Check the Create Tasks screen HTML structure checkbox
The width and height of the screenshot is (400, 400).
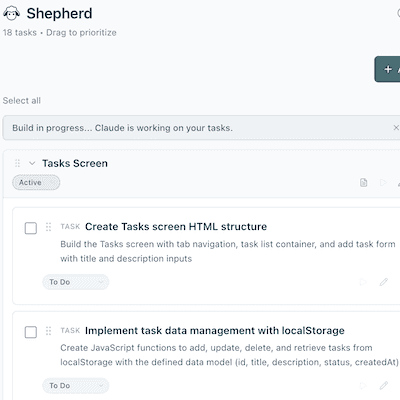31,228
